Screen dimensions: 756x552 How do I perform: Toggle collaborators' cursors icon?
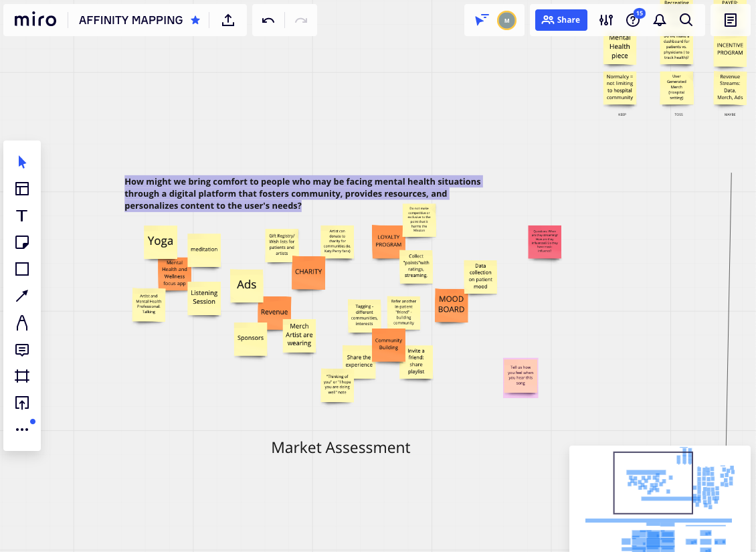click(x=482, y=20)
